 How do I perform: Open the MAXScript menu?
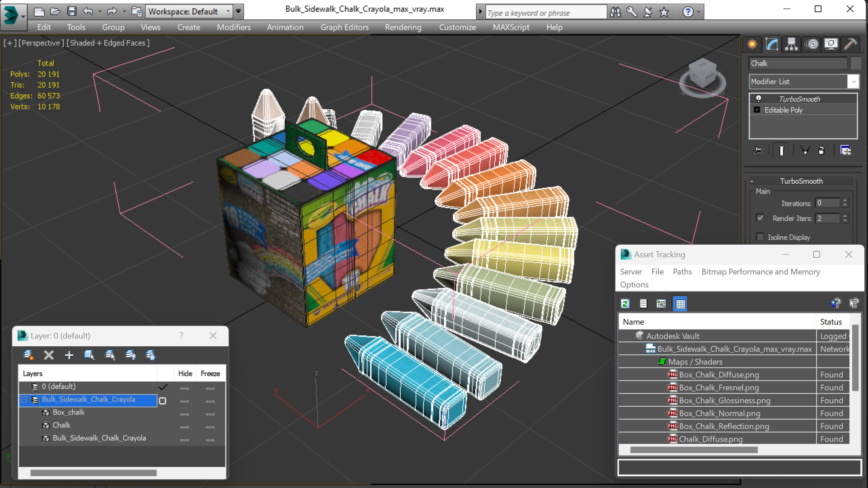(x=511, y=27)
